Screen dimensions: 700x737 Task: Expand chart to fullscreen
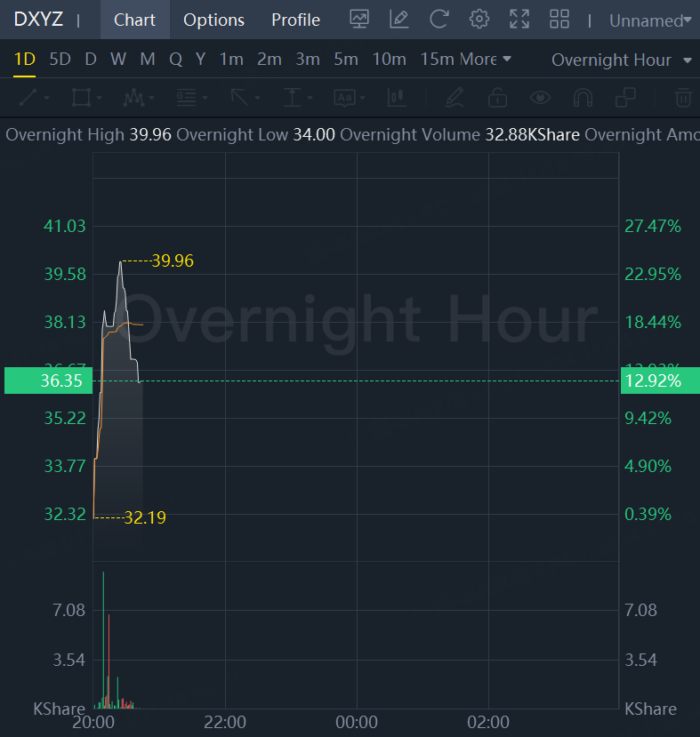pos(519,20)
